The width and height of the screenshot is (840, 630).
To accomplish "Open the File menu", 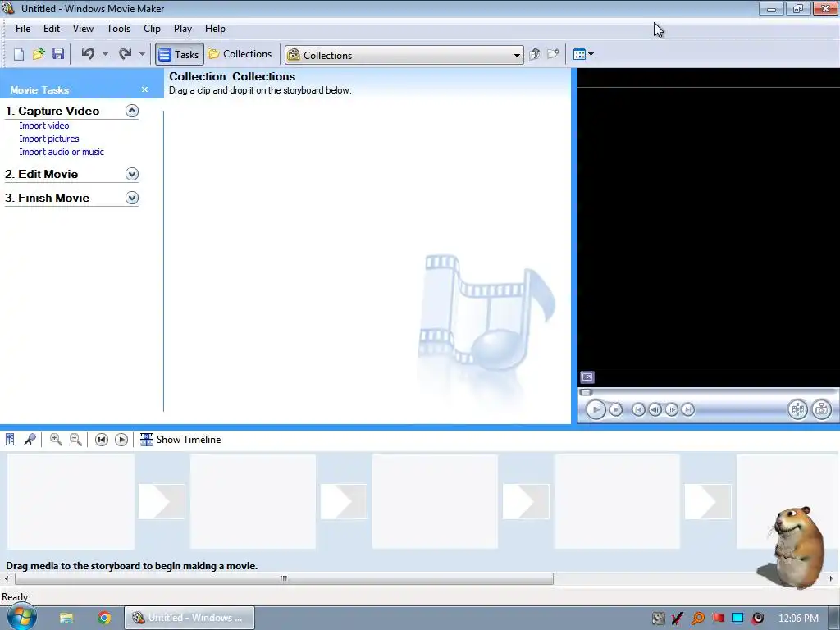I will click(x=23, y=29).
